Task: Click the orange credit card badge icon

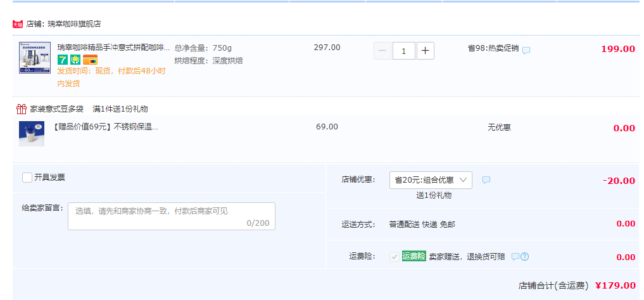Action: pyautogui.click(x=90, y=60)
